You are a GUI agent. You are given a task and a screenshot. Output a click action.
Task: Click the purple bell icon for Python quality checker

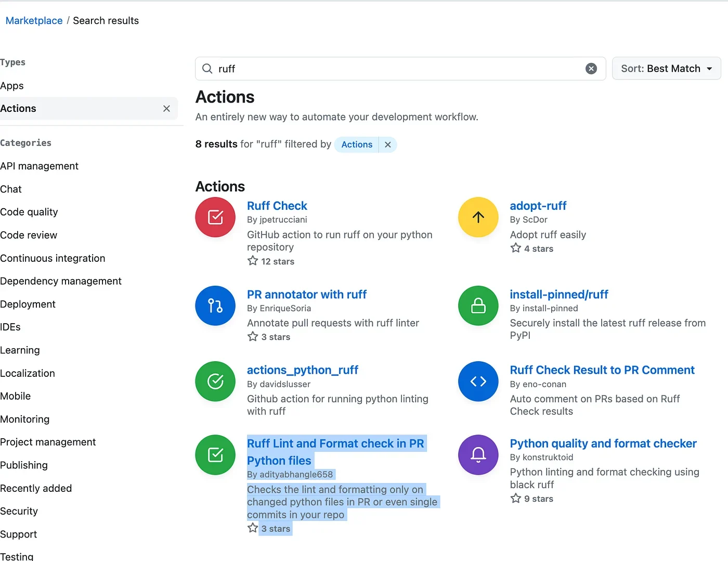478,455
